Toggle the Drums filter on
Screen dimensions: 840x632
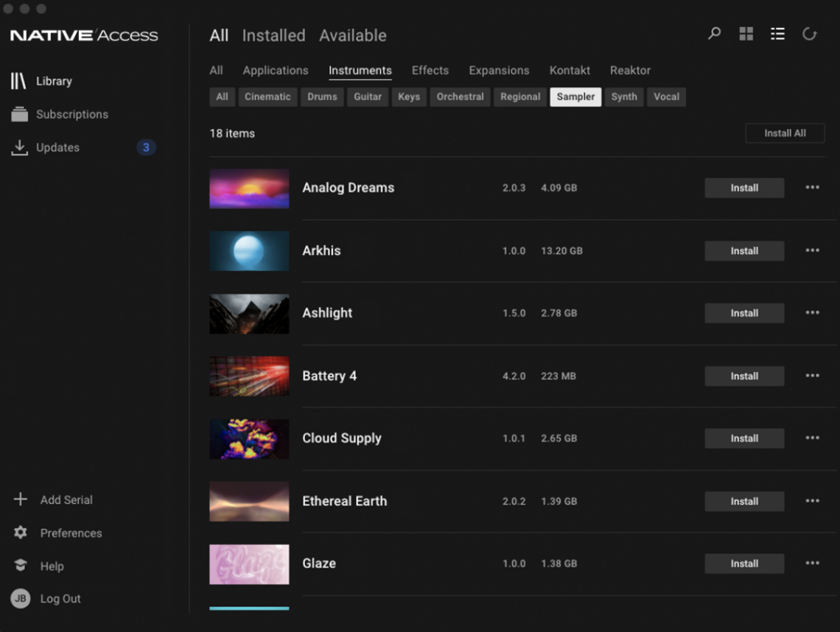322,96
